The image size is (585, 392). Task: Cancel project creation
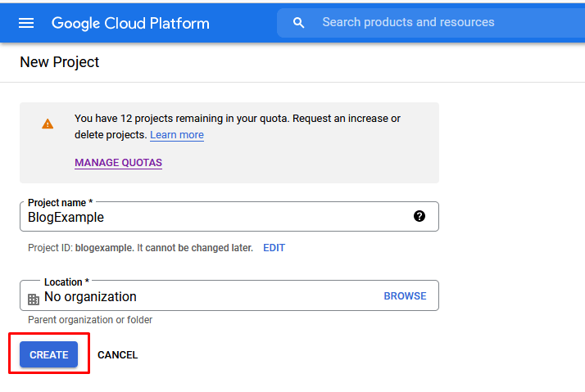point(117,354)
